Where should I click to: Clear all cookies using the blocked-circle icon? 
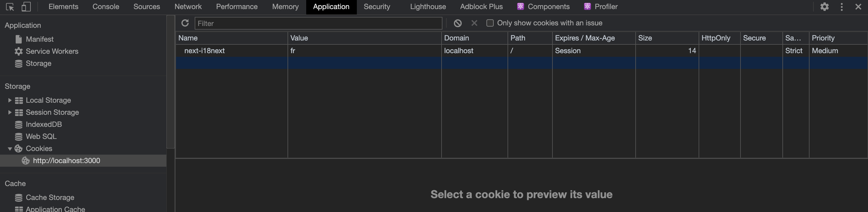[x=457, y=23]
